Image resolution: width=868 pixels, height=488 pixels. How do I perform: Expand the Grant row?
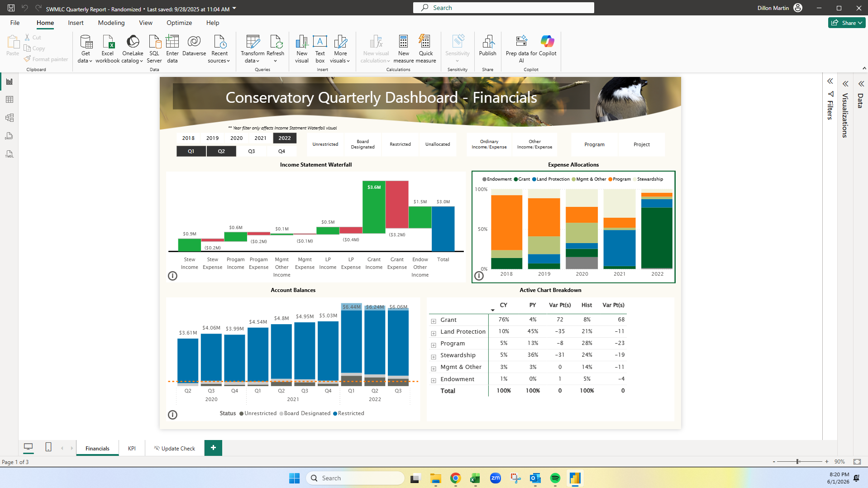(x=434, y=321)
